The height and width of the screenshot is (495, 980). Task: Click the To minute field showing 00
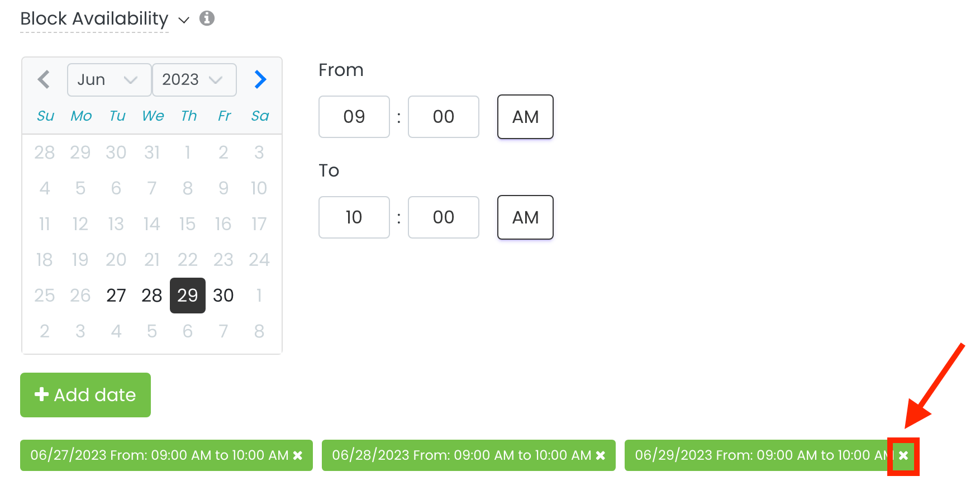click(443, 217)
